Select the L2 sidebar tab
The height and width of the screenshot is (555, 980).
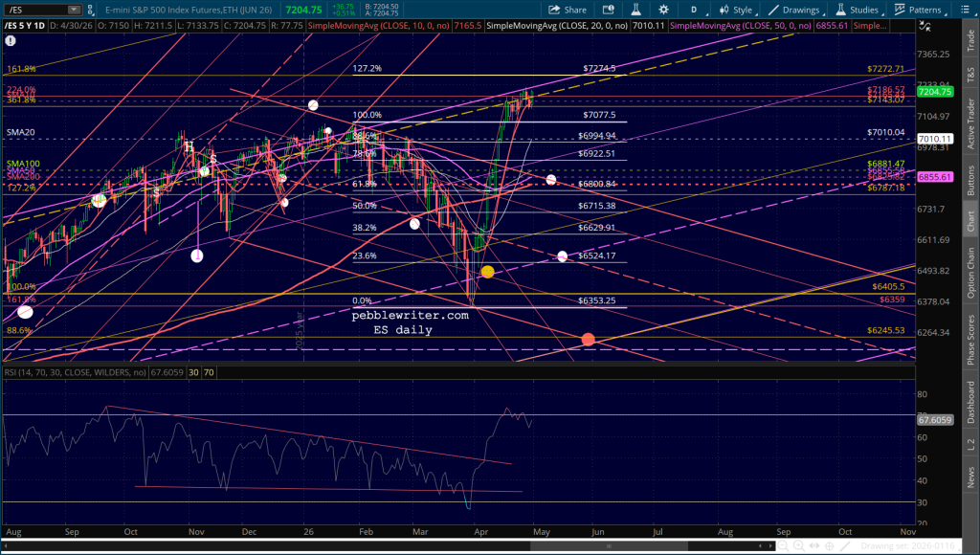pos(970,444)
